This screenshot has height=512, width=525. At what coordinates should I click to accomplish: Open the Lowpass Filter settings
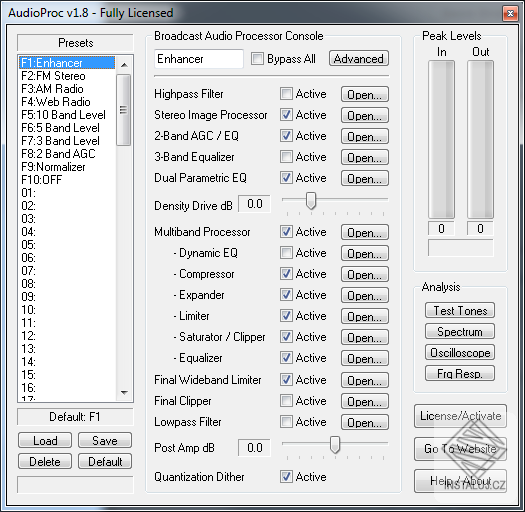click(365, 422)
